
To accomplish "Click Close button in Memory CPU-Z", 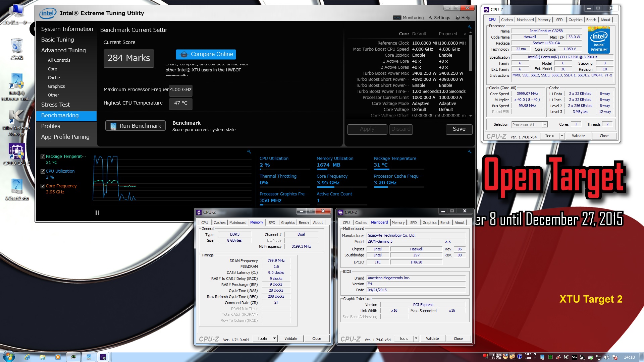I will click(x=317, y=339).
